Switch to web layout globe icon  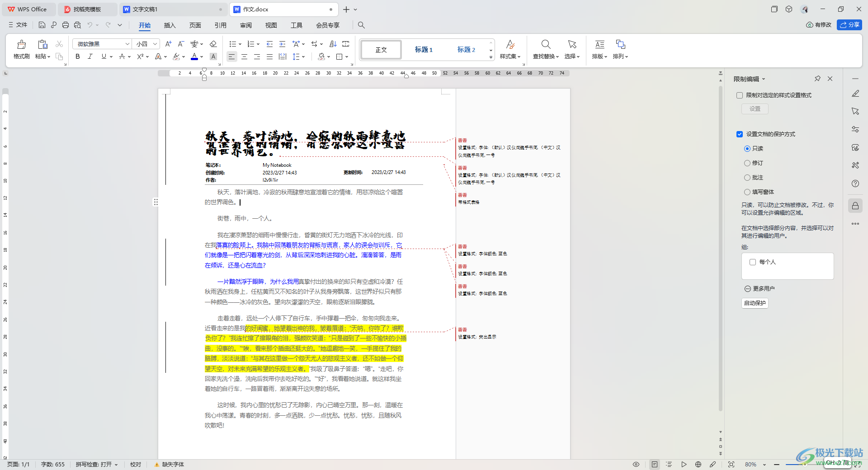pos(698,464)
